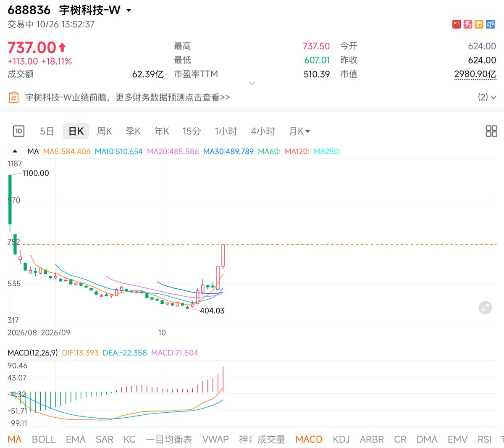Switch sub-chart to EMV indicator
This screenshot has height=448, width=504.
click(457, 440)
